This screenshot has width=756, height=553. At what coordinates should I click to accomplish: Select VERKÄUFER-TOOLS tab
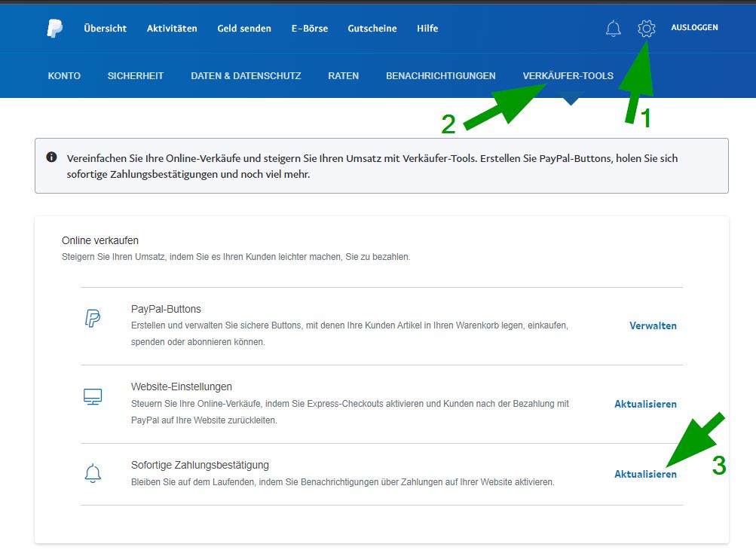coord(568,75)
